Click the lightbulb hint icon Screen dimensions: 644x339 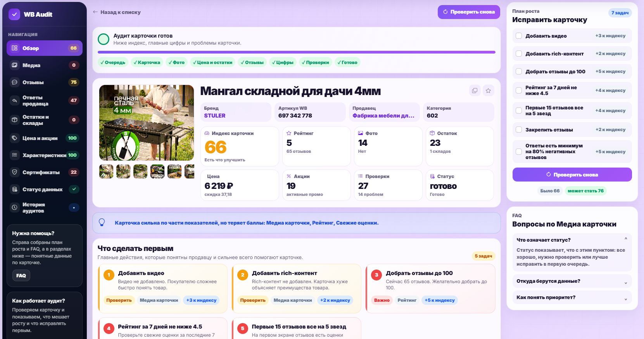pyautogui.click(x=102, y=223)
